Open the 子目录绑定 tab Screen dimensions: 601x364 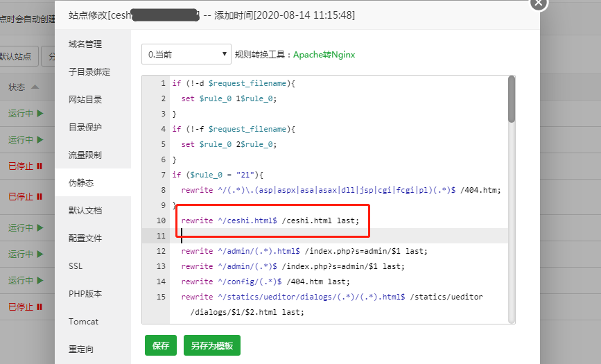tap(89, 71)
